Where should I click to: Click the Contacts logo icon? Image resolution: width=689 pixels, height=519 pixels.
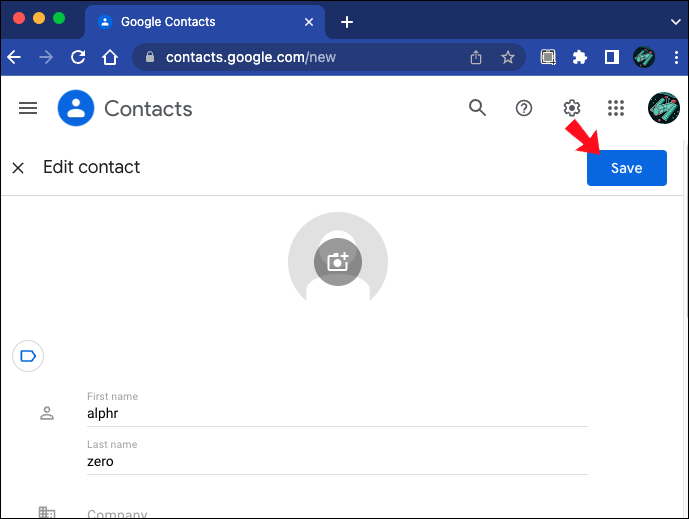click(x=76, y=108)
